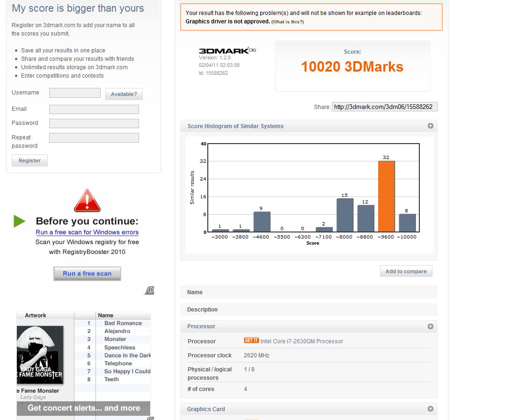Collapse the Processor section arrow

point(431,326)
